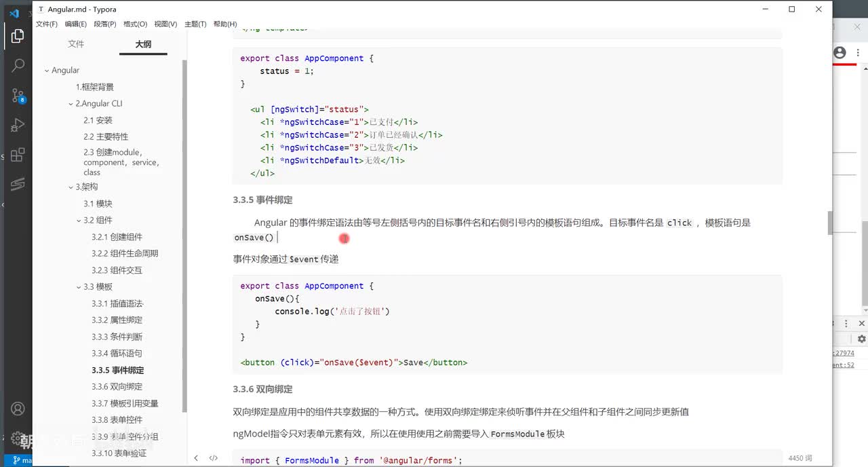
Task: Open VS Code Run and Debug icon
Action: pyautogui.click(x=18, y=126)
